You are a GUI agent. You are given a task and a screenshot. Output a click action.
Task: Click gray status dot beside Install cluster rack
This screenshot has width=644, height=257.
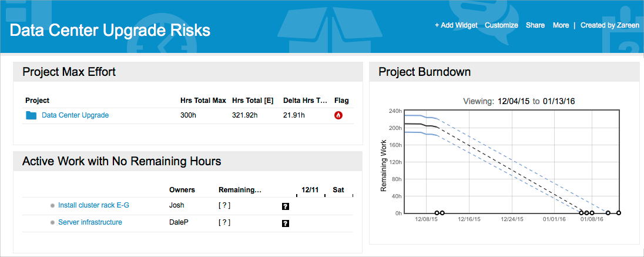tap(52, 206)
